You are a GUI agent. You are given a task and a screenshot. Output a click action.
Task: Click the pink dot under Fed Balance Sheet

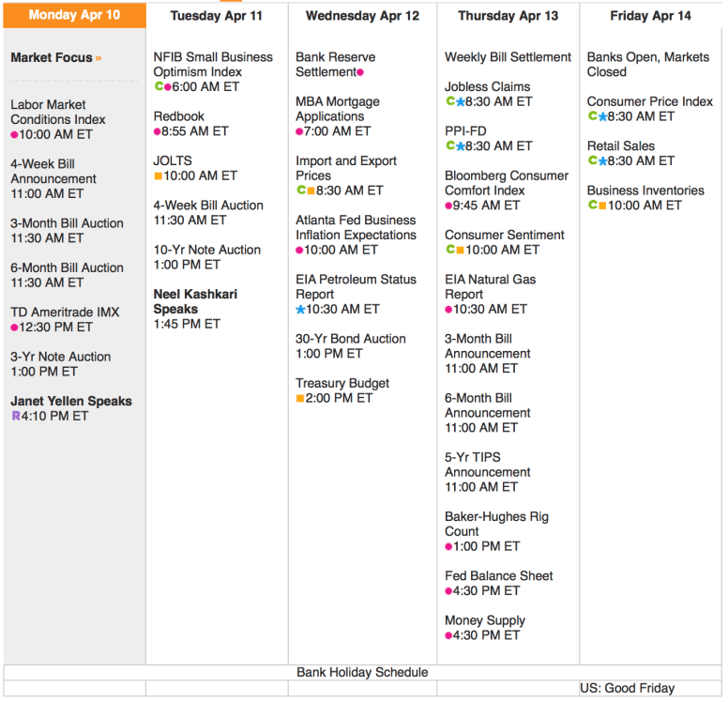448,591
